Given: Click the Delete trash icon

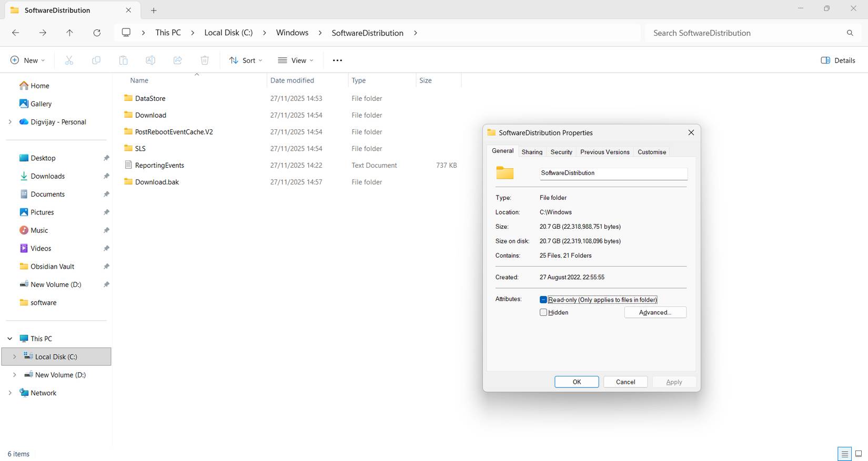Looking at the screenshot, I should (x=205, y=60).
